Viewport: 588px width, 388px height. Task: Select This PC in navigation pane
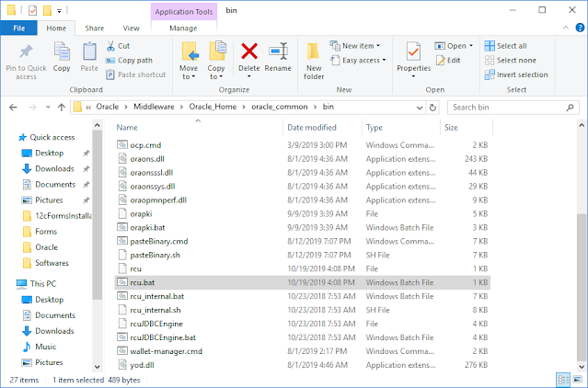pyautogui.click(x=37, y=283)
